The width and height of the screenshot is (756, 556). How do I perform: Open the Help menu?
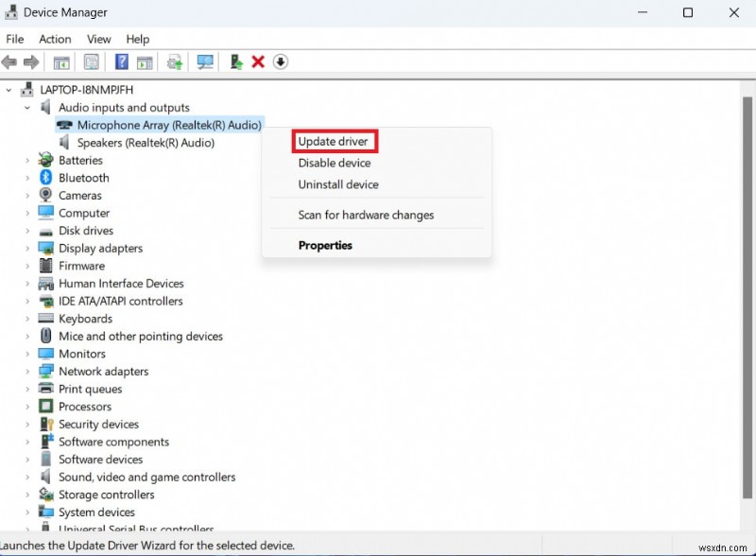pos(137,39)
